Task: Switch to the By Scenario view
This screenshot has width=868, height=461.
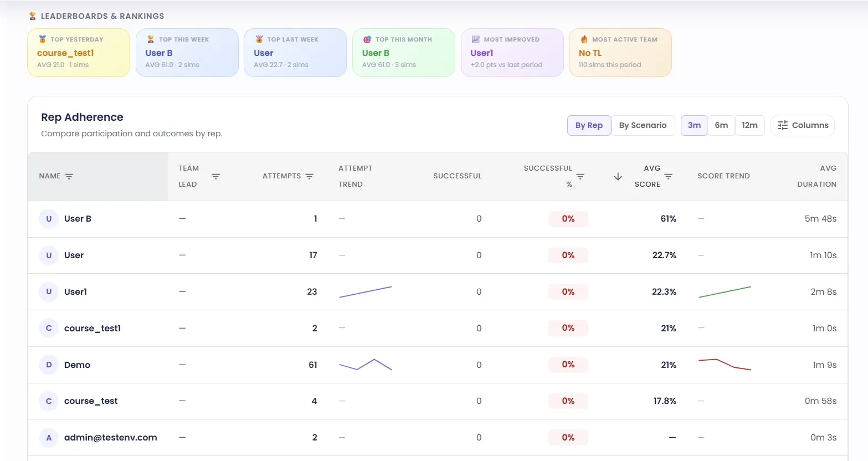Action: click(643, 125)
